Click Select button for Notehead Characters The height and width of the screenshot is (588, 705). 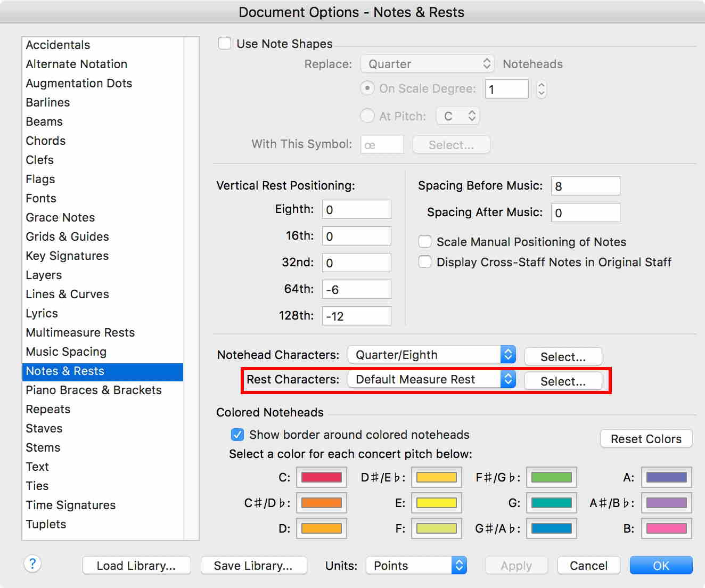click(563, 357)
